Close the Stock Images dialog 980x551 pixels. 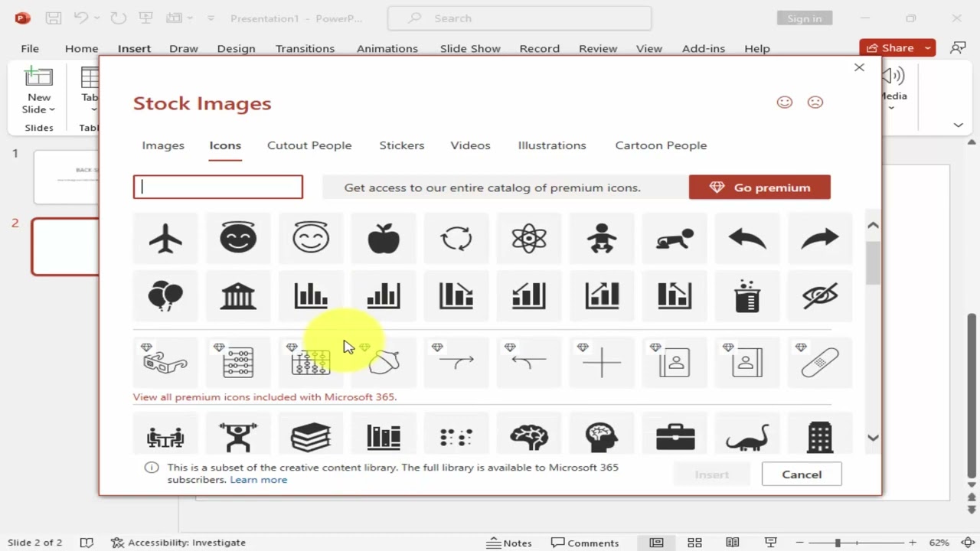[859, 67]
